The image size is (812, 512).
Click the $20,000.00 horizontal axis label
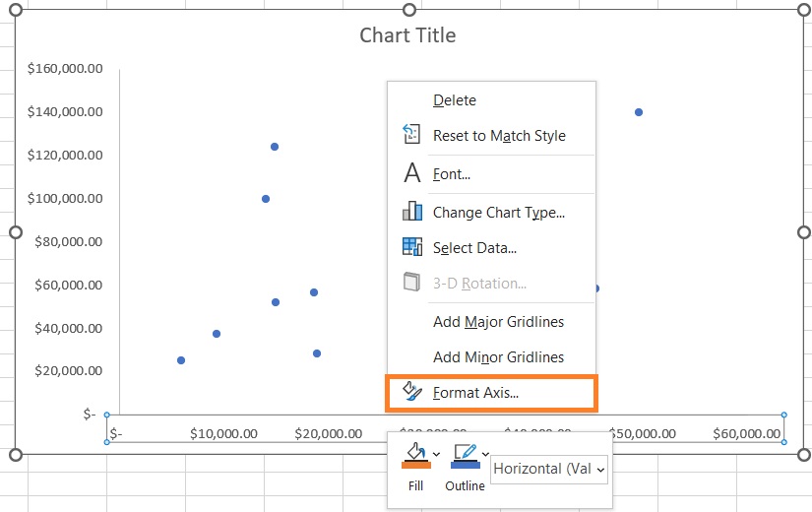point(329,434)
